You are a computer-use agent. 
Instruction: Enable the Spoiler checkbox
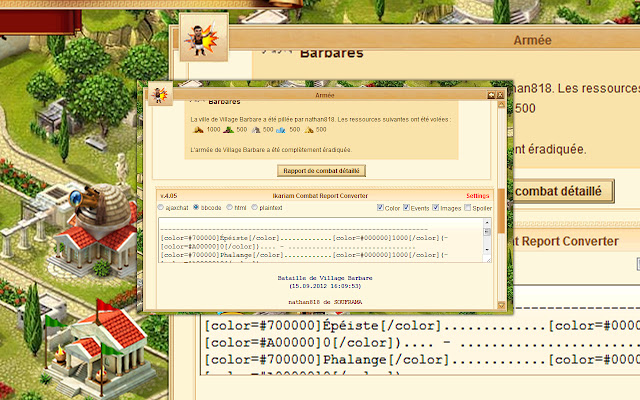pyautogui.click(x=468, y=207)
